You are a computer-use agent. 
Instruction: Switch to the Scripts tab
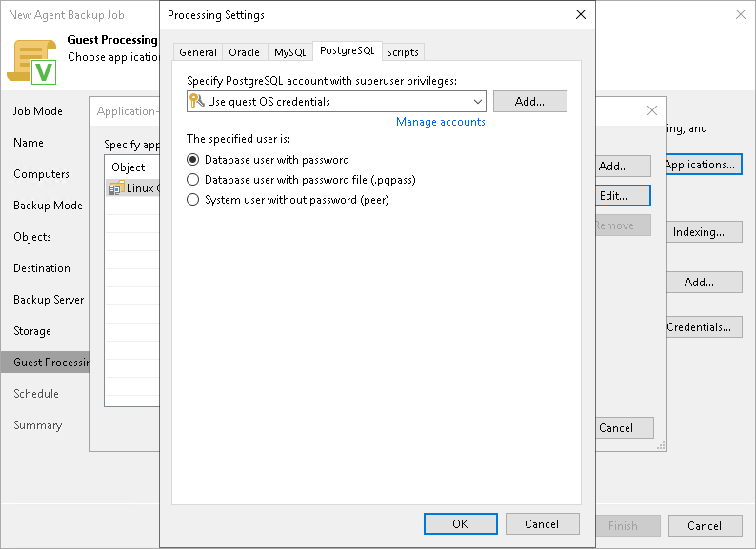point(403,52)
